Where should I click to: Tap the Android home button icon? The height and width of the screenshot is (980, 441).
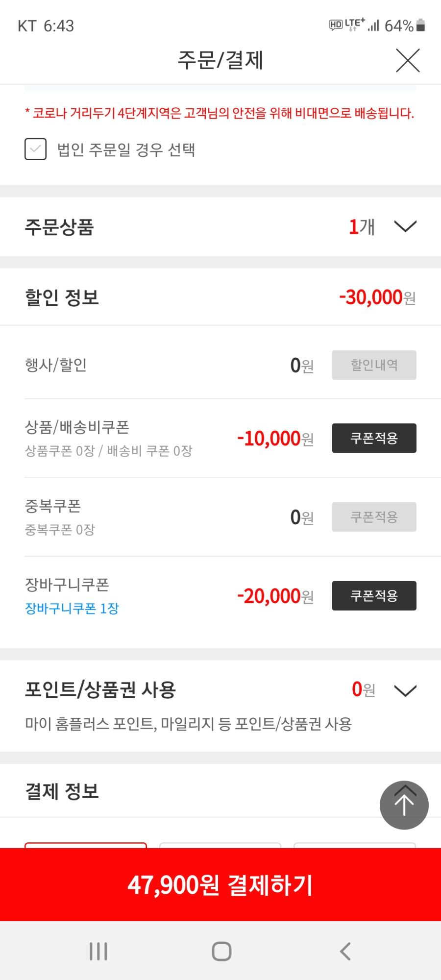pos(221,951)
